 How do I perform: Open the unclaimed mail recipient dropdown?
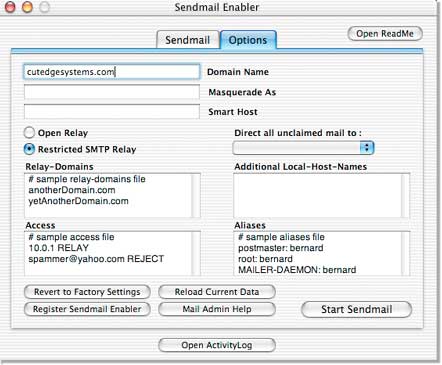click(x=303, y=148)
